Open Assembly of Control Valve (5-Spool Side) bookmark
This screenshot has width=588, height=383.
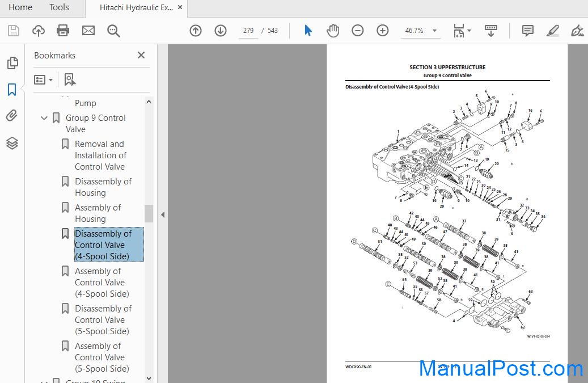[x=102, y=357]
